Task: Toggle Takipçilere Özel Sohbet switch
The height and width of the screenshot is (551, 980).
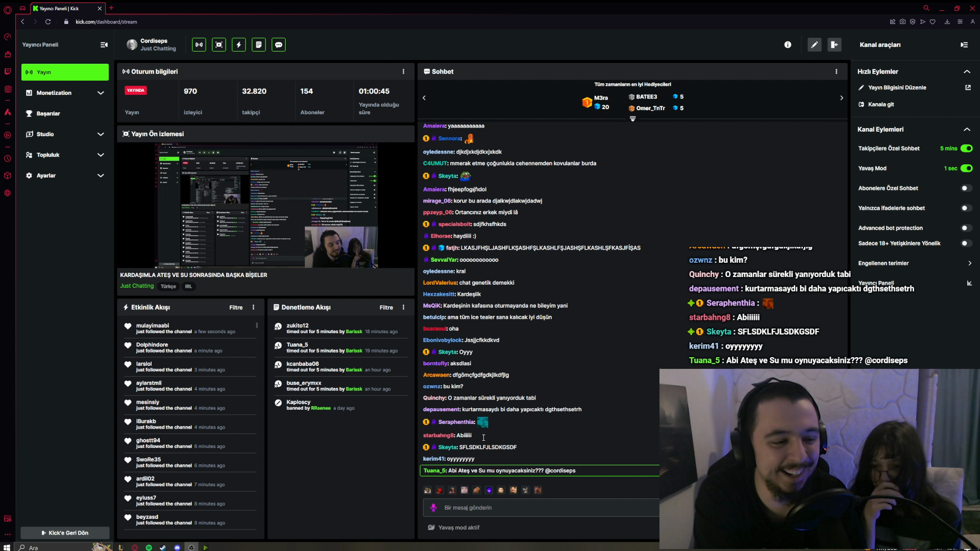Action: (966, 148)
